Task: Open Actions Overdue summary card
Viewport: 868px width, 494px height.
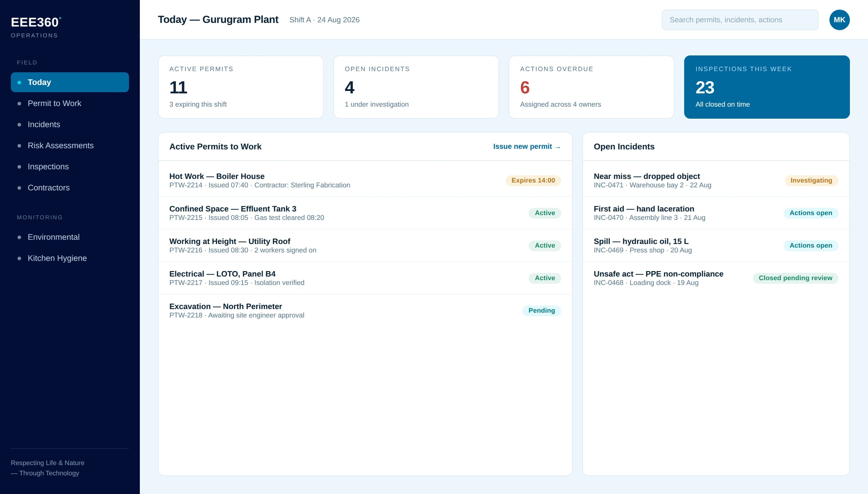Action: 591,87
